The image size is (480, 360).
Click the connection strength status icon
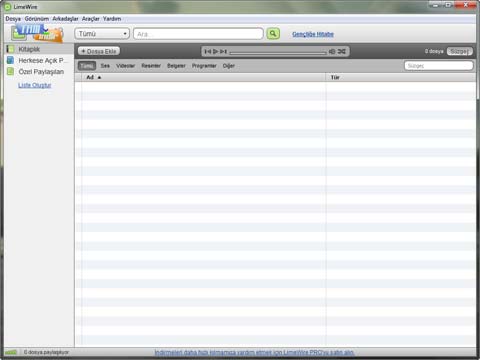pyautogui.click(x=11, y=352)
